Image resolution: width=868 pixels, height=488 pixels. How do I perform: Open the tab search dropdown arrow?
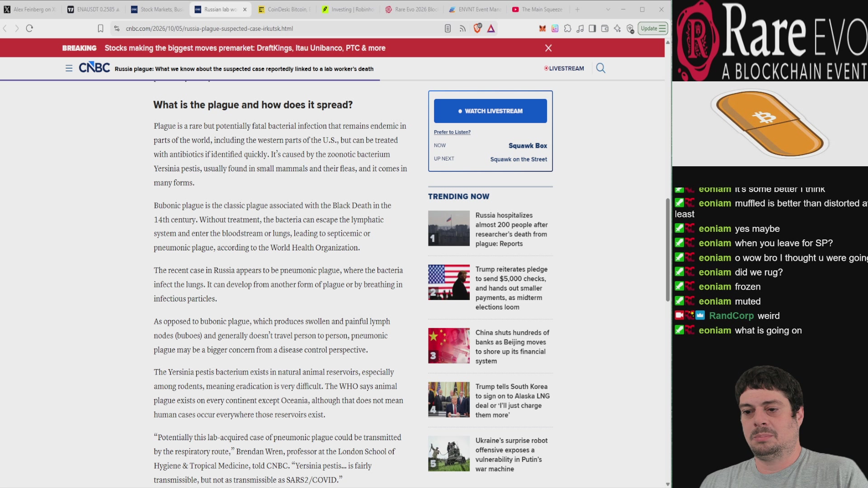pos(608,9)
